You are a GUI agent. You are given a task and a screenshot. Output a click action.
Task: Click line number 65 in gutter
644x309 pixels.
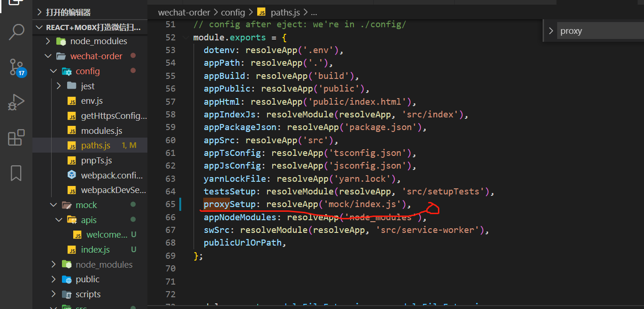coord(170,204)
